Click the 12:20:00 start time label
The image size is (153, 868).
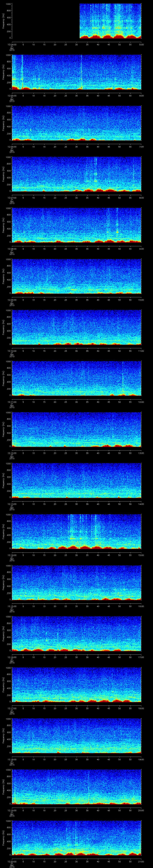12,861
